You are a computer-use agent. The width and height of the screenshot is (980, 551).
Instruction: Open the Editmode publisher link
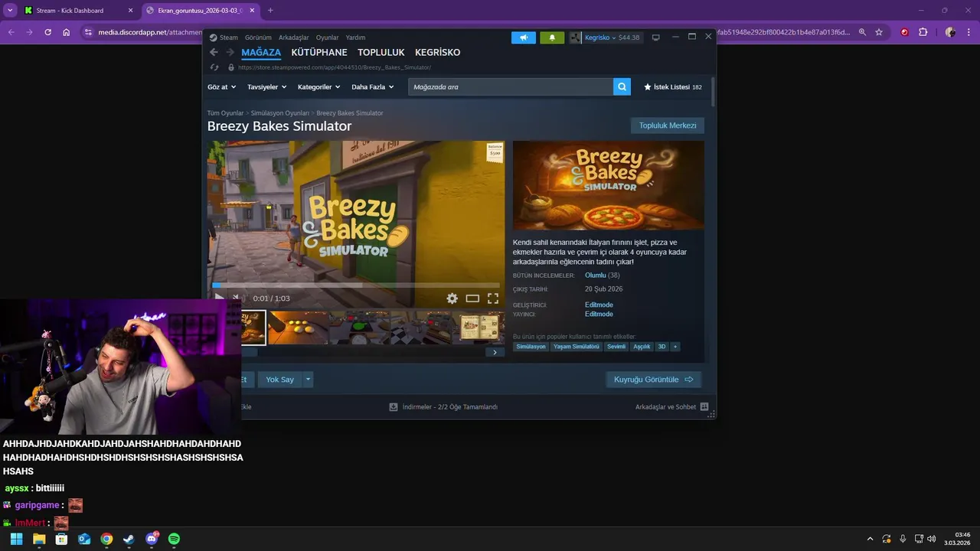tap(599, 314)
